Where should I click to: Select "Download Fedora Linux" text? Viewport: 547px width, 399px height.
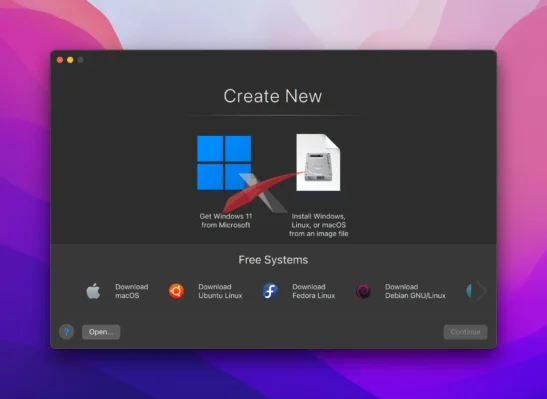tap(314, 291)
